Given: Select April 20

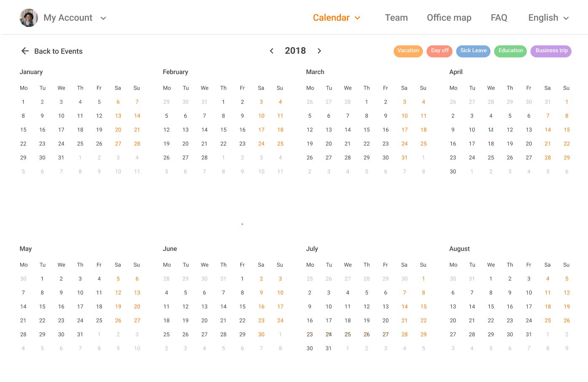Looking at the screenshot, I should (x=529, y=144).
